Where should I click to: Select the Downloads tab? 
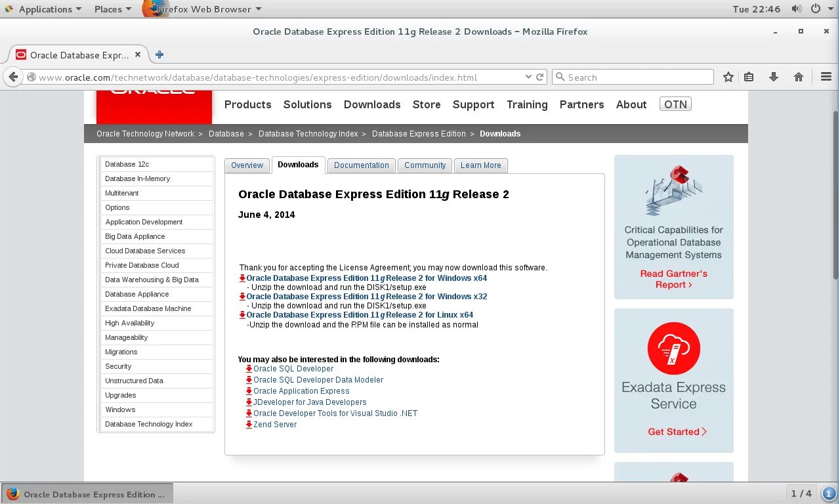(298, 165)
